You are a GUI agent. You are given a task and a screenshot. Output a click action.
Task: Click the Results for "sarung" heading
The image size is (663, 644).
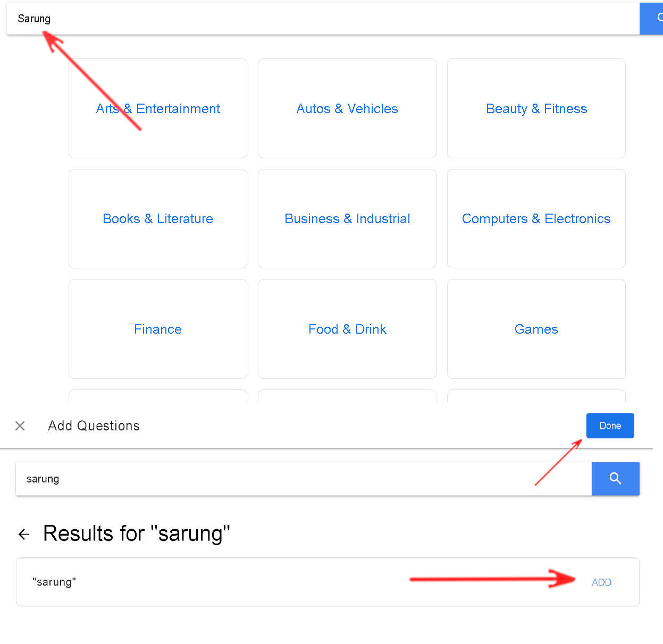(x=137, y=533)
